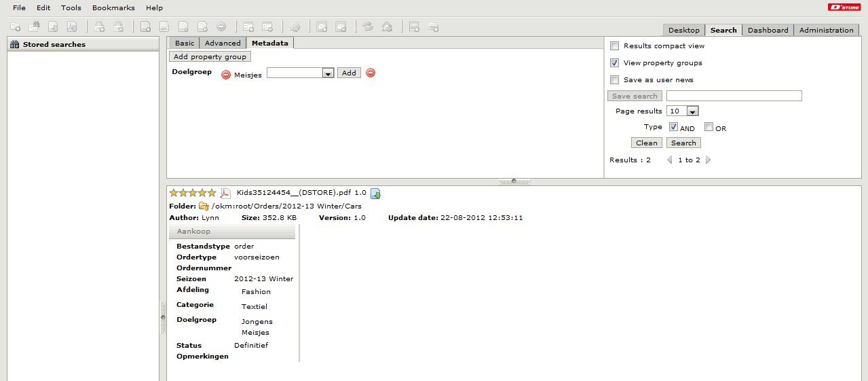Click the Search button
This screenshot has height=381, width=868.
[x=683, y=143]
